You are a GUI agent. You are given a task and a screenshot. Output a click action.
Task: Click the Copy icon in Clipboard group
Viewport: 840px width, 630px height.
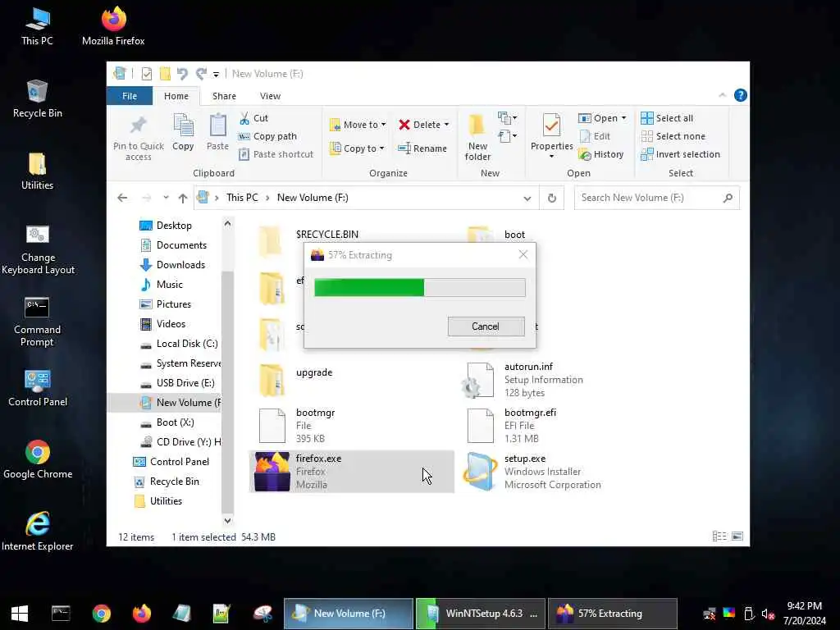coord(183,126)
